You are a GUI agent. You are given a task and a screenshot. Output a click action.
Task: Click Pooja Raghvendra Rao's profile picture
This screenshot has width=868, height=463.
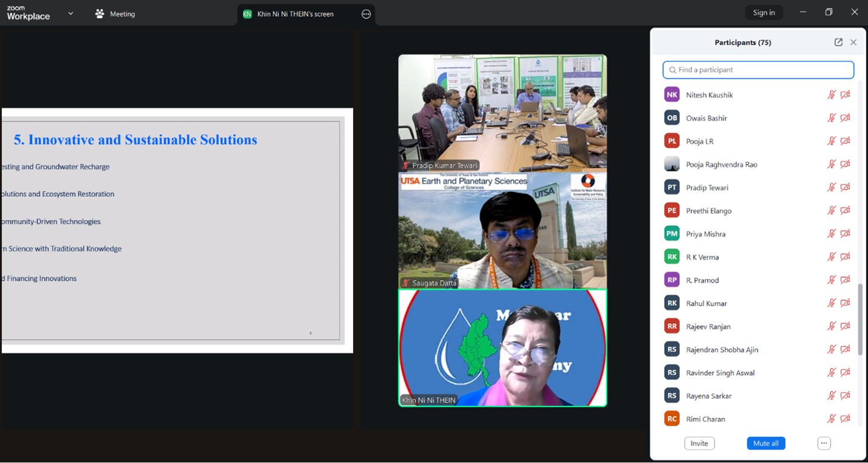672,164
